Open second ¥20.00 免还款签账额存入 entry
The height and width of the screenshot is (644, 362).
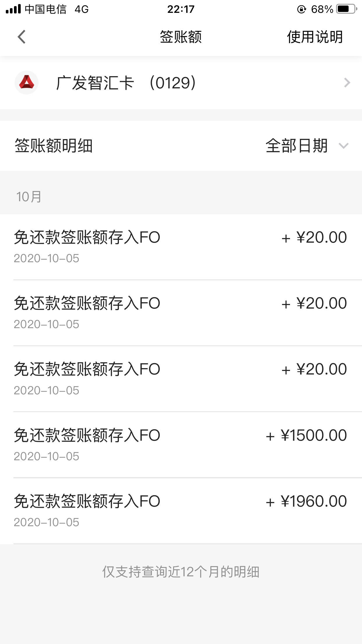[181, 313]
